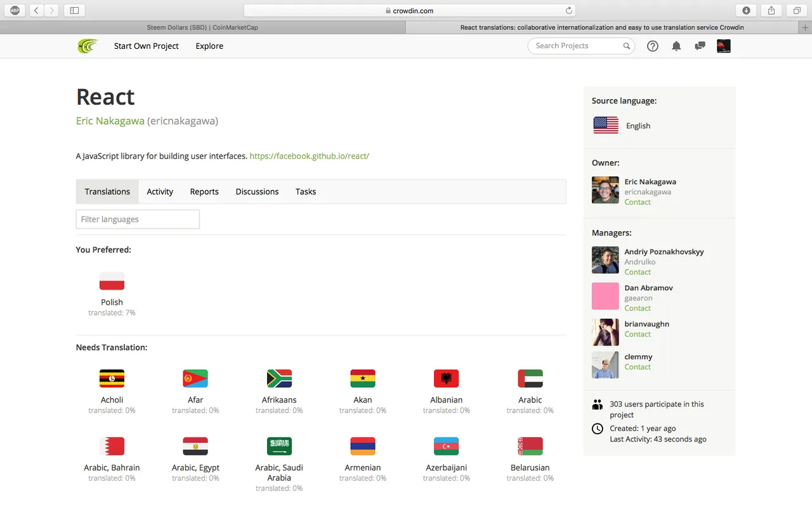812x508 pixels.
Task: Open the help question mark icon
Action: pyautogui.click(x=653, y=46)
